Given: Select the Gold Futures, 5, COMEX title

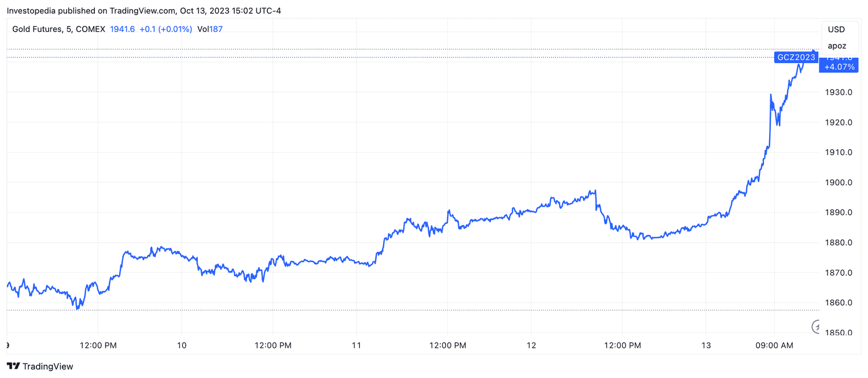Looking at the screenshot, I should click(x=58, y=29).
